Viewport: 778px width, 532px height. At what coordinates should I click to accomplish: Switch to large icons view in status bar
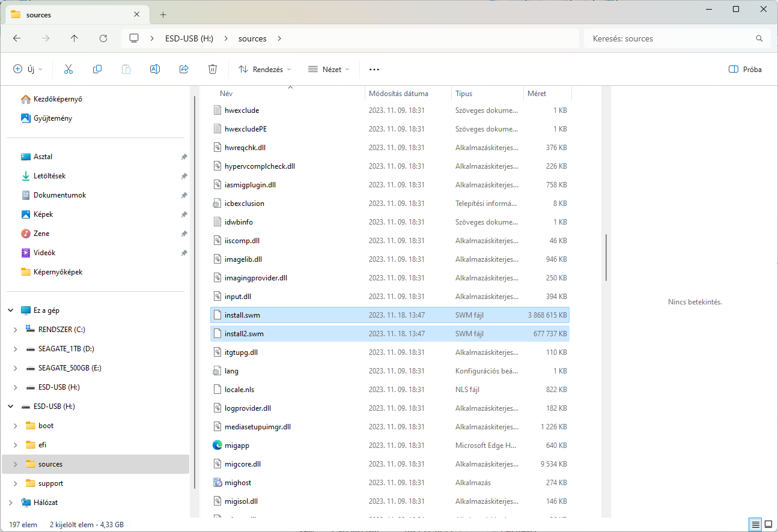click(768, 524)
